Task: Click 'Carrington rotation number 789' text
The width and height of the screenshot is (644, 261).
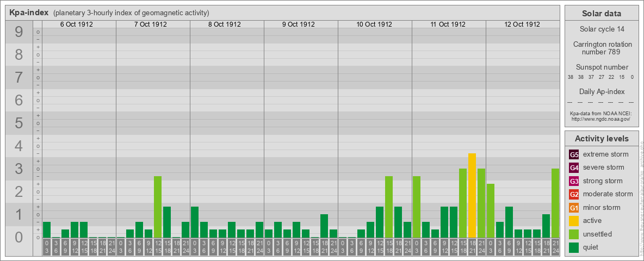Action: coord(602,48)
